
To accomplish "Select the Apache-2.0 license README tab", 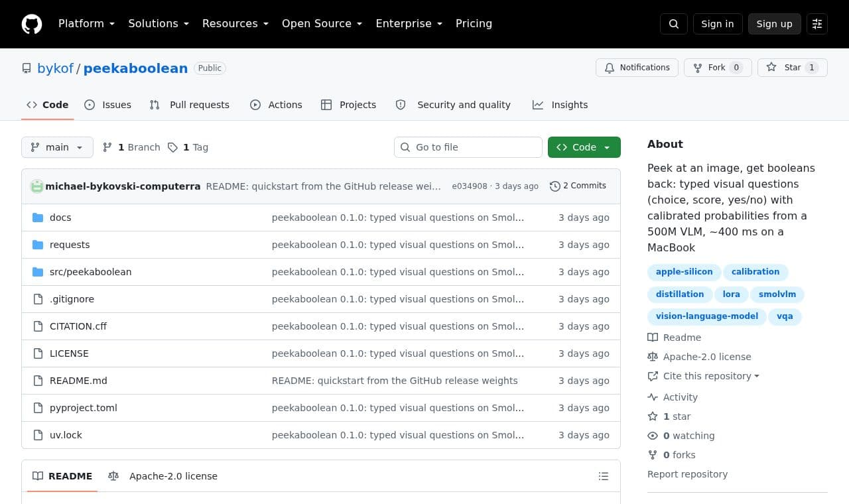I will tap(163, 476).
